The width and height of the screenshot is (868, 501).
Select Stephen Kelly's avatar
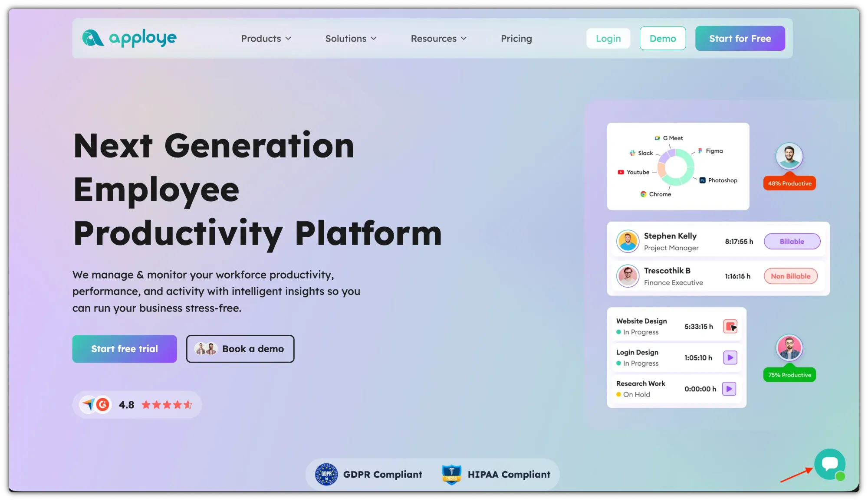(628, 241)
